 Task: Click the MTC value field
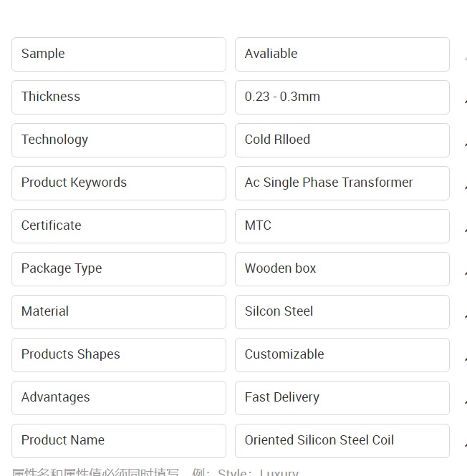[342, 226]
